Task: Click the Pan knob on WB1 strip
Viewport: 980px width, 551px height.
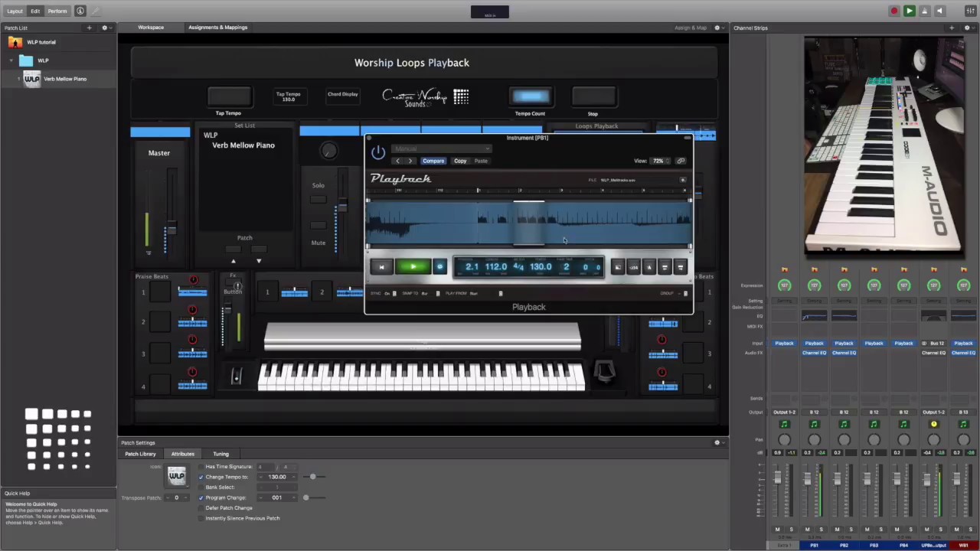Action: tap(963, 439)
